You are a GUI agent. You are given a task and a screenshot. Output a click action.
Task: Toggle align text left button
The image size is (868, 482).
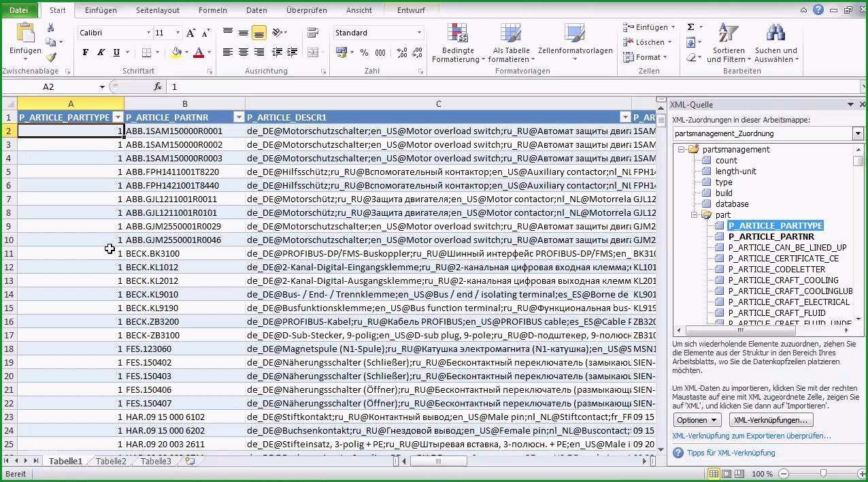pos(228,52)
